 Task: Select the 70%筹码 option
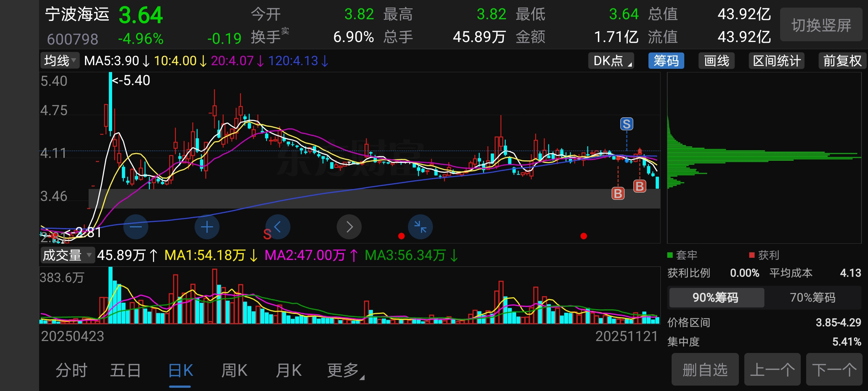tap(813, 298)
